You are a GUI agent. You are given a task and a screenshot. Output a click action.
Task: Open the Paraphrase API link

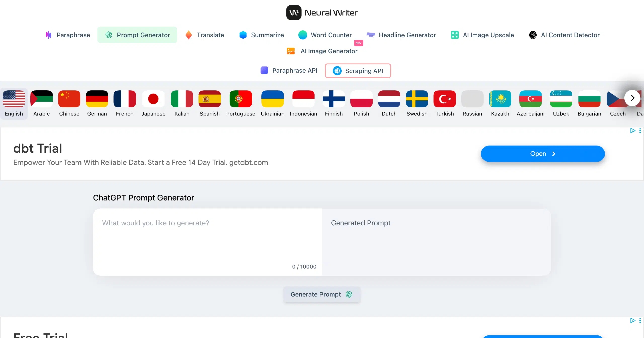(289, 70)
